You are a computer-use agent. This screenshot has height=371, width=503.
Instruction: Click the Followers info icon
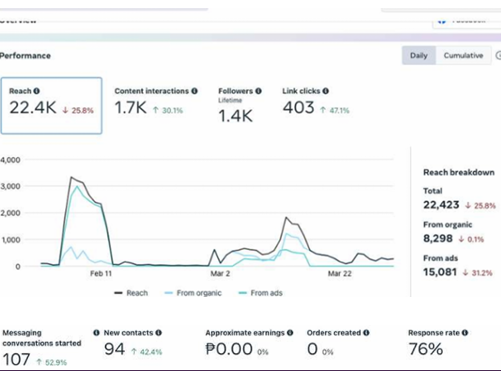pos(258,91)
